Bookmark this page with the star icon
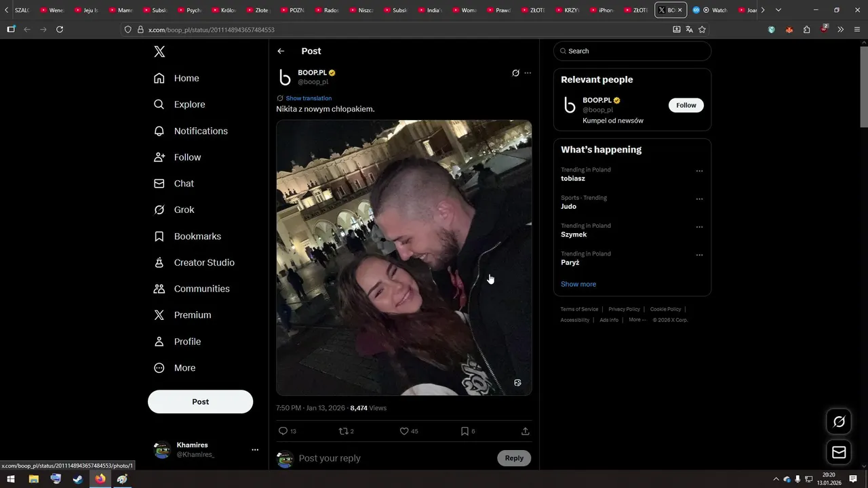The height and width of the screenshot is (488, 868). coord(702,29)
